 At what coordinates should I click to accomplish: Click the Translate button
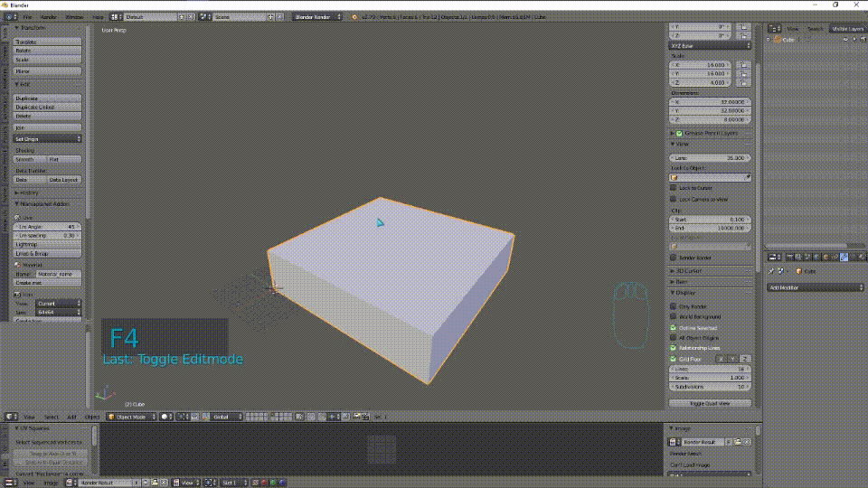tap(49, 42)
